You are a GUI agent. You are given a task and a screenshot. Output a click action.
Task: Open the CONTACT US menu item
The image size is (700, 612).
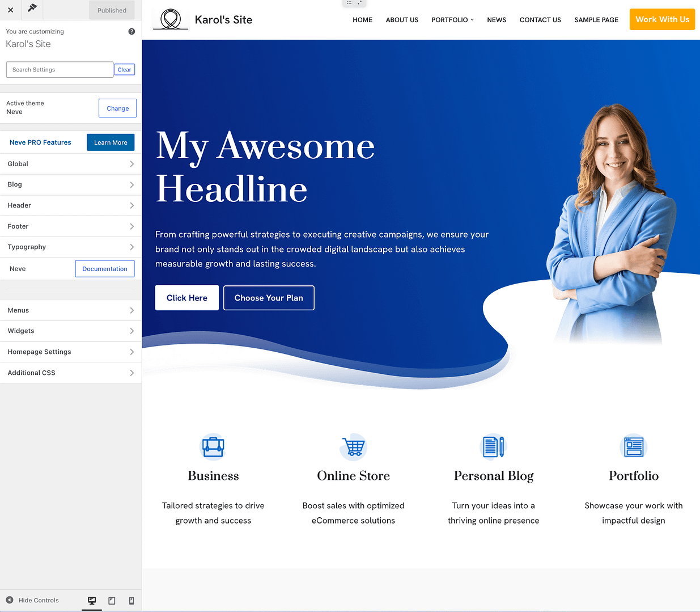(x=540, y=20)
